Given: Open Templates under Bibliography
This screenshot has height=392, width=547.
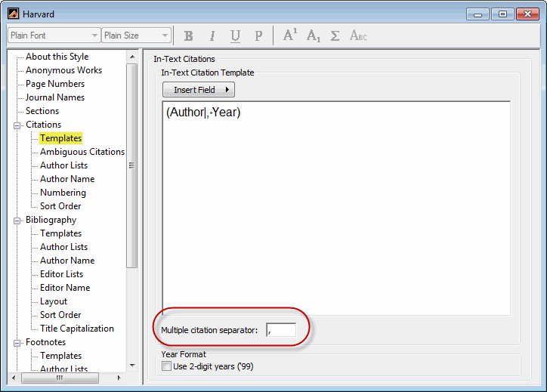Looking at the screenshot, I should [x=60, y=233].
